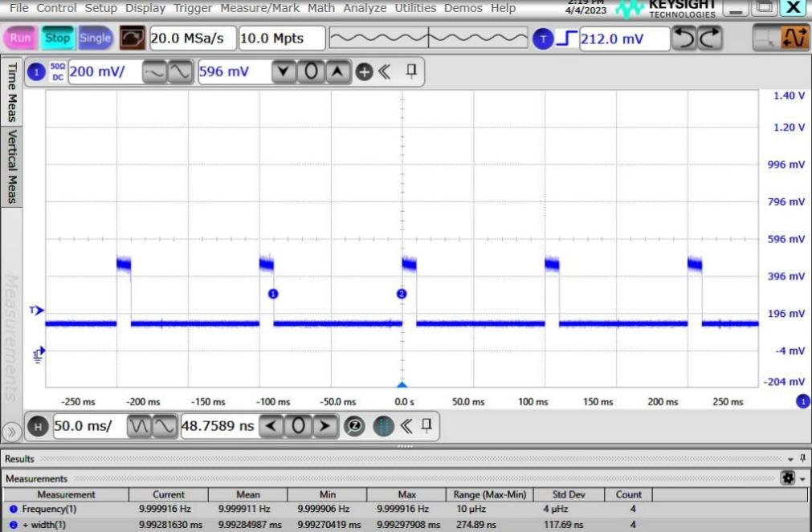This screenshot has width=812, height=532.
Task: Click the ground reference marker
Action: pos(39,355)
